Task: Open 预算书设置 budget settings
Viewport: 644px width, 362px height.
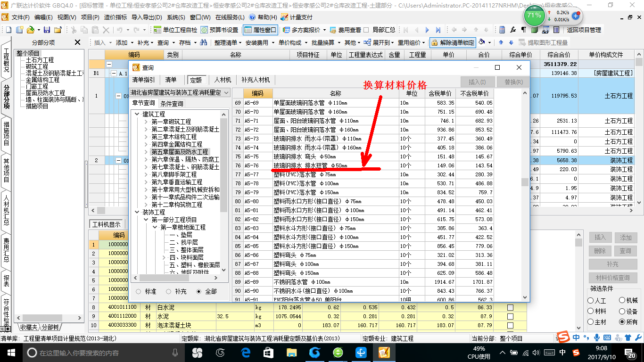Action: [219, 30]
